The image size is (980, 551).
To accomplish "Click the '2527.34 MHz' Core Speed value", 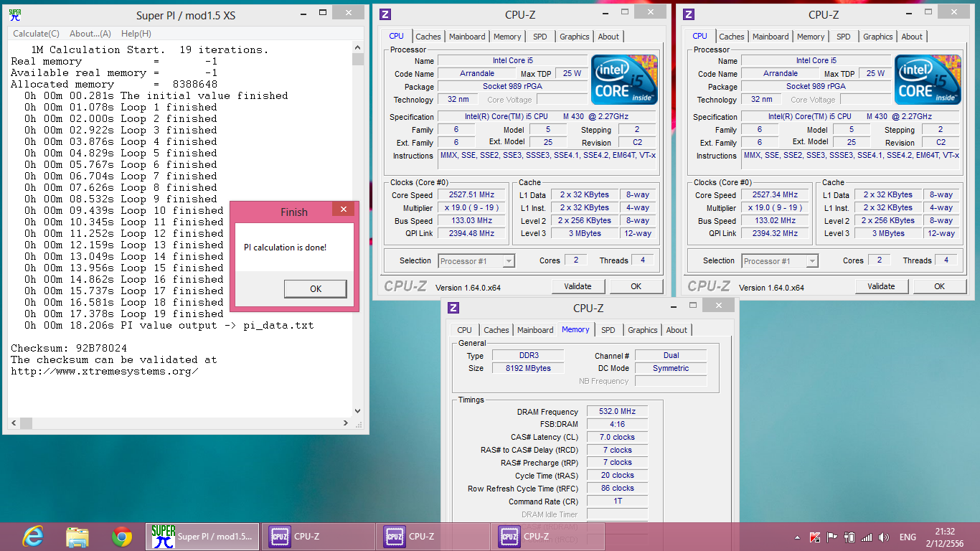I will [777, 195].
